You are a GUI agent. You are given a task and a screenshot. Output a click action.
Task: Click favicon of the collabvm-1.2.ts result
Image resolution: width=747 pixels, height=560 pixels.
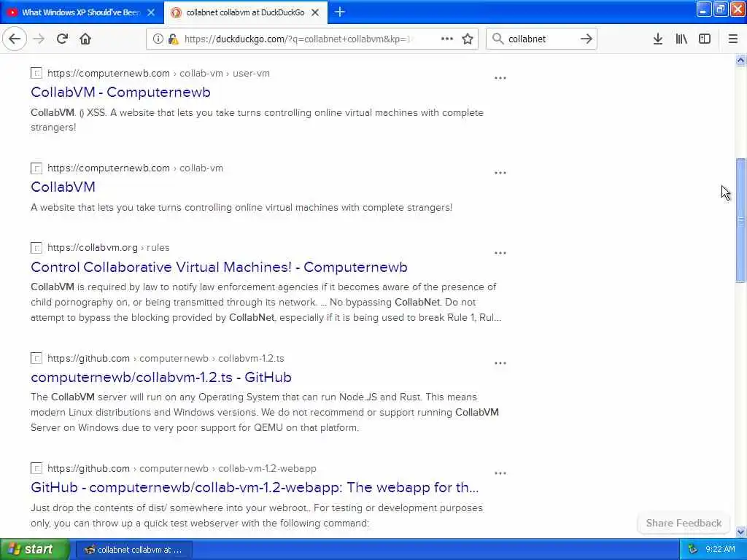36,358
